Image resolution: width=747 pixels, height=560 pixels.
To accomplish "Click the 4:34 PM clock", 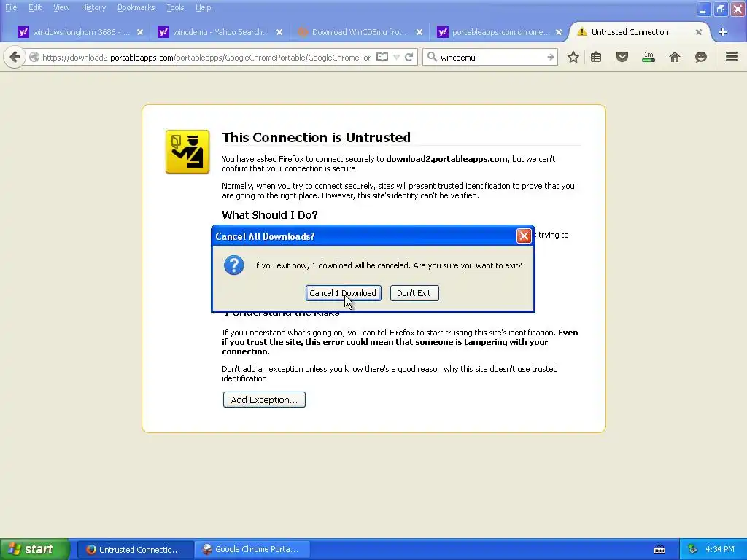I will click(720, 550).
